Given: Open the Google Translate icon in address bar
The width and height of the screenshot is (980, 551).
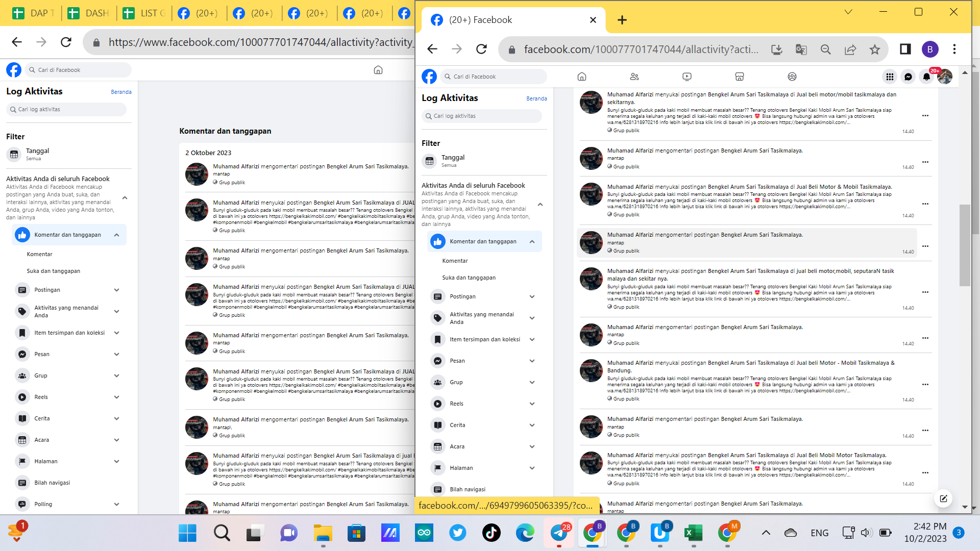Looking at the screenshot, I should 801,49.
